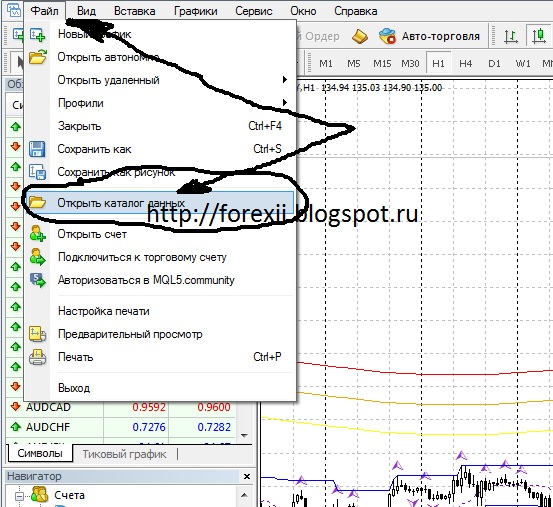Click the Предварительный просмотр icon
Image resolution: width=553 pixels, height=507 pixels.
[37, 334]
